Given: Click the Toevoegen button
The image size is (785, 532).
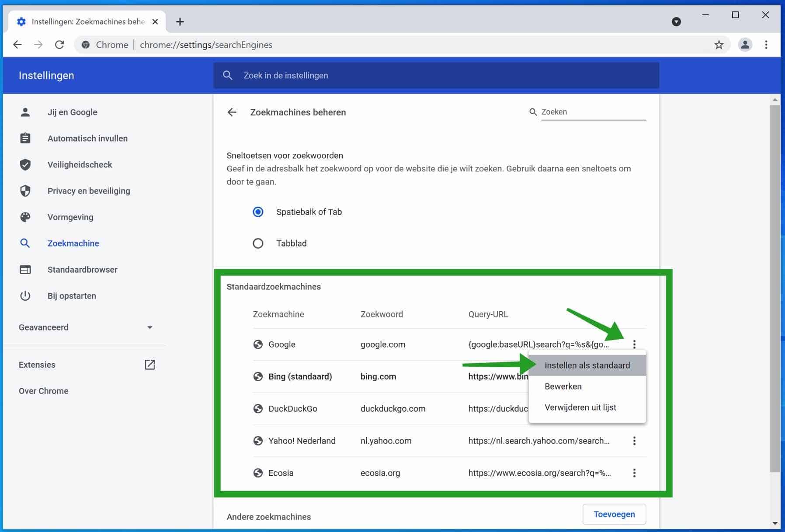Looking at the screenshot, I should [x=614, y=515].
